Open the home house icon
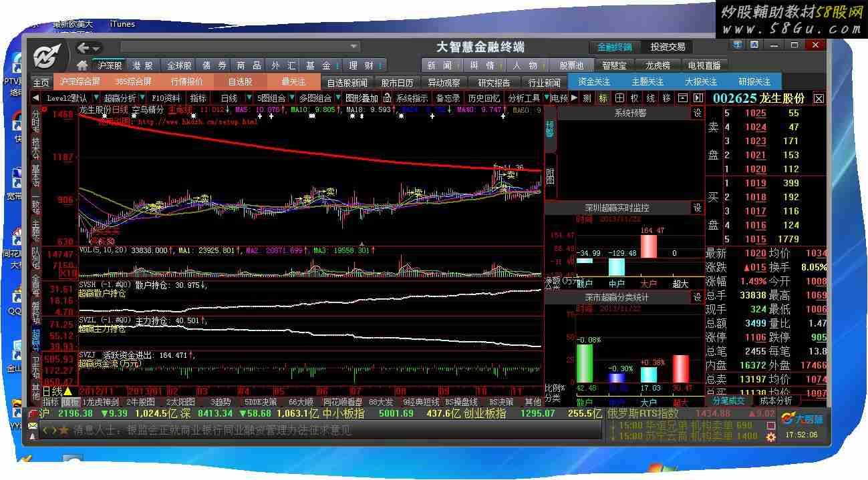Viewport: 868px width, 480px height. pyautogui.click(x=82, y=65)
